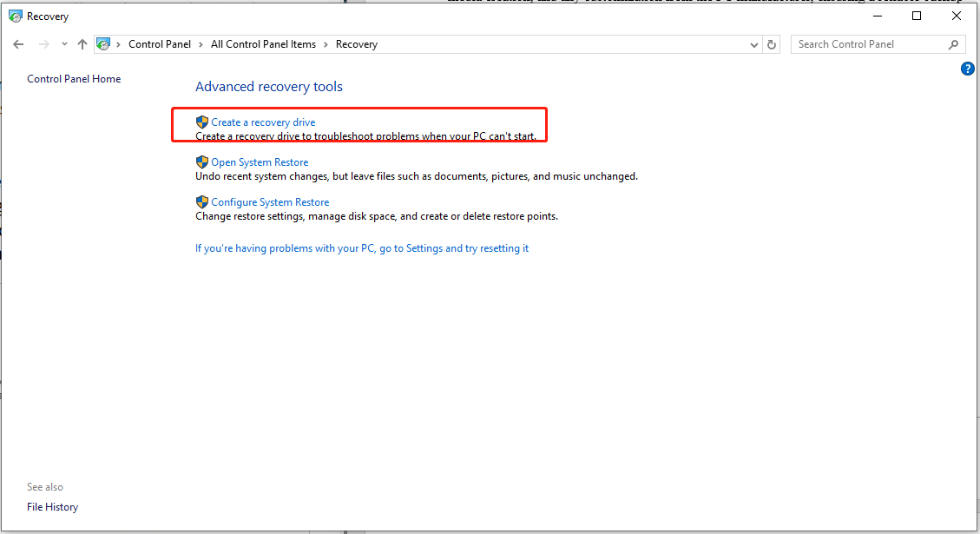Click the Control Panel icon in the breadcrumb bar

click(103, 43)
